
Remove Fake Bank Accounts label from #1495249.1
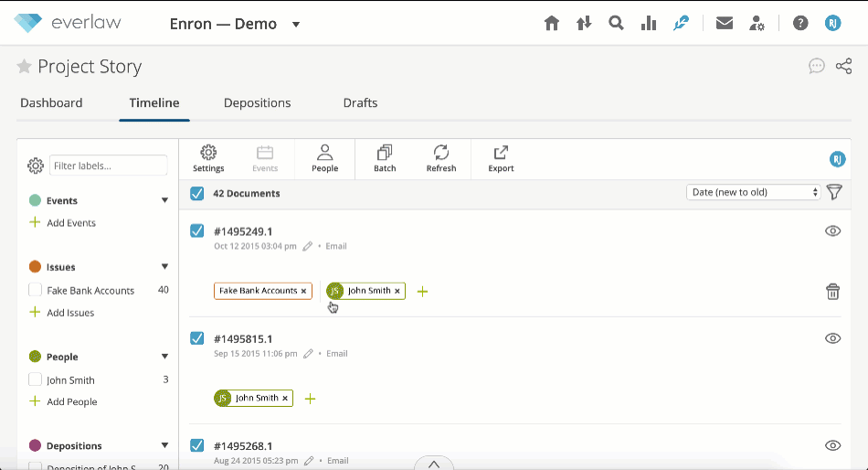tap(303, 291)
